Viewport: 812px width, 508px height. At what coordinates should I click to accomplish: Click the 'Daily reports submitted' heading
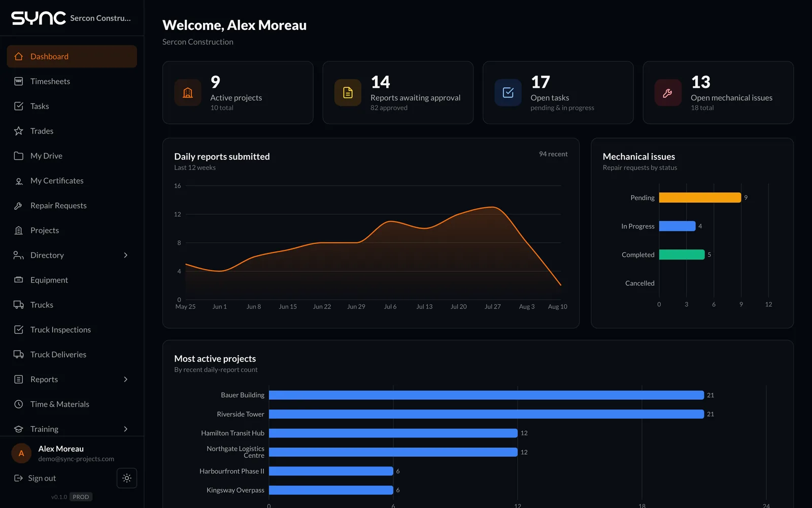coord(222,156)
